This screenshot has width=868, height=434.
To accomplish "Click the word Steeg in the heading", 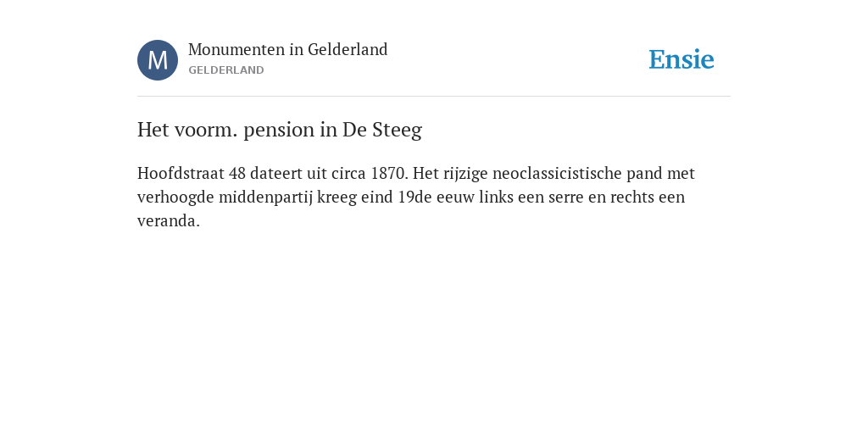I will pyautogui.click(x=397, y=130).
